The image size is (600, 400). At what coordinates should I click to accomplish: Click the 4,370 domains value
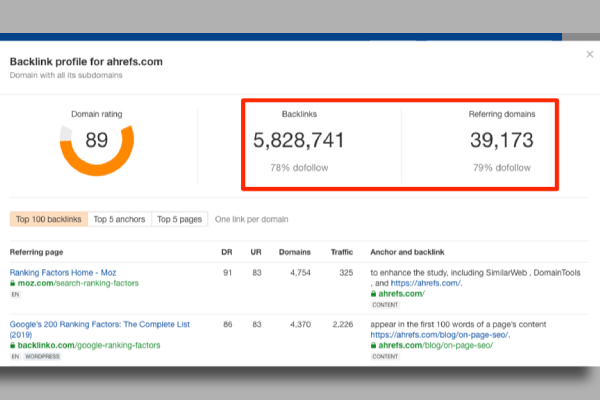pos(300,325)
